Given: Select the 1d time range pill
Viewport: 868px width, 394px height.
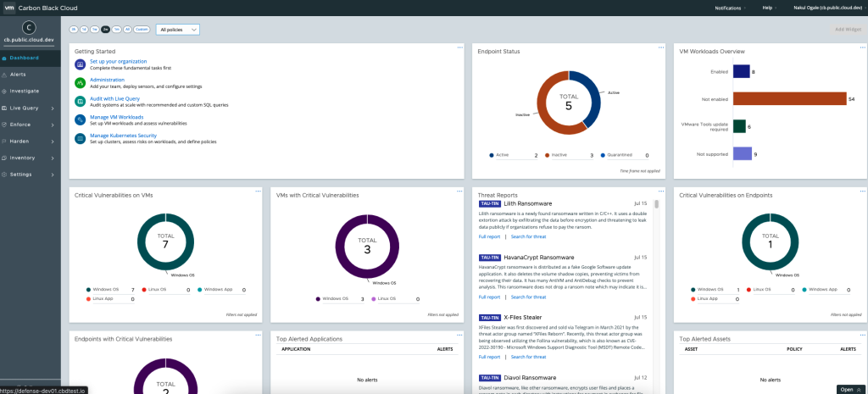Looking at the screenshot, I should pyautogui.click(x=84, y=30).
